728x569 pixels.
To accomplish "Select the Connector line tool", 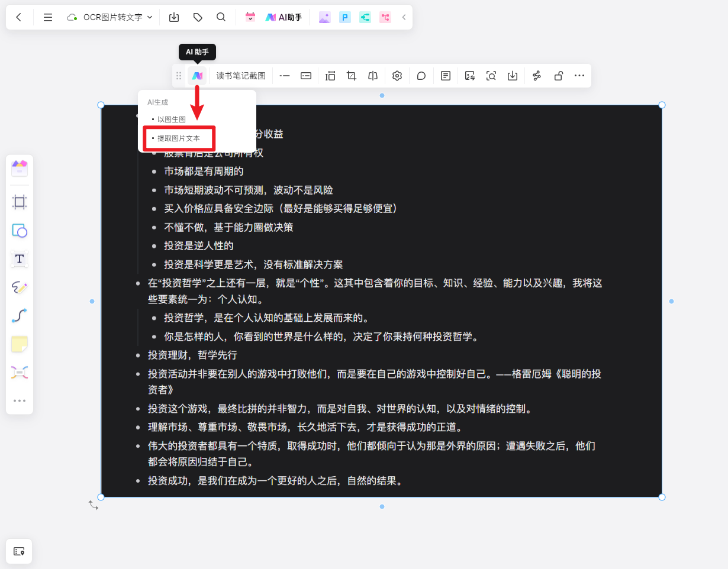I will (x=20, y=315).
